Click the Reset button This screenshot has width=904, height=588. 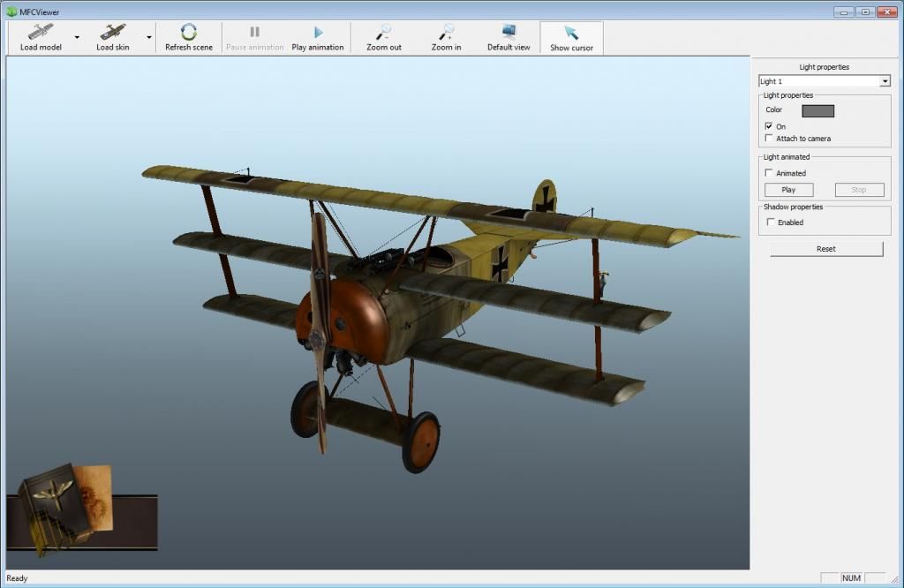pyautogui.click(x=825, y=249)
